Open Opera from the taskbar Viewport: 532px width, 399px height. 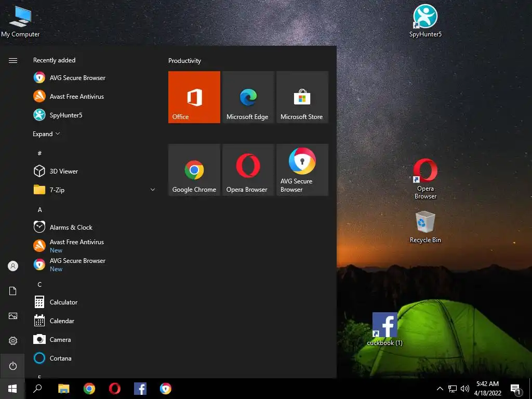[115, 389]
